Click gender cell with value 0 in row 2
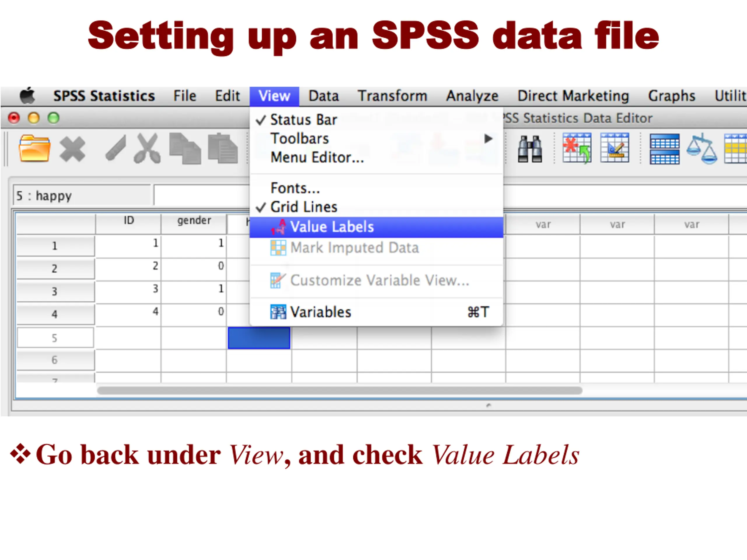The image size is (747, 560). pyautogui.click(x=194, y=269)
